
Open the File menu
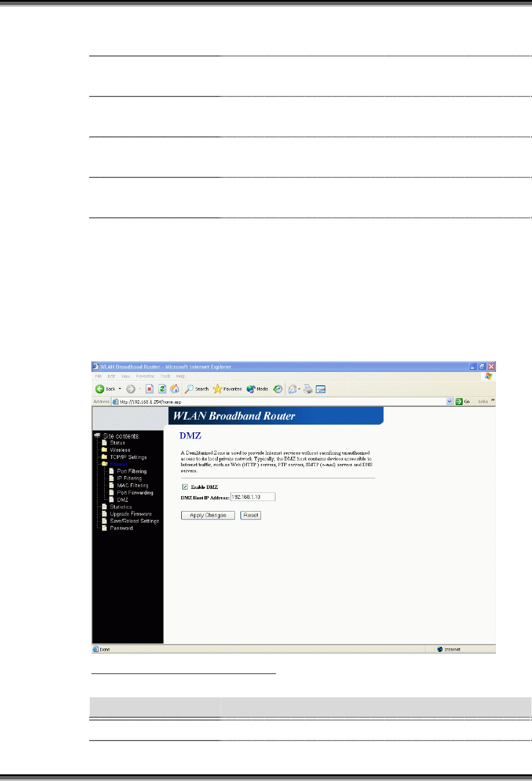point(98,376)
